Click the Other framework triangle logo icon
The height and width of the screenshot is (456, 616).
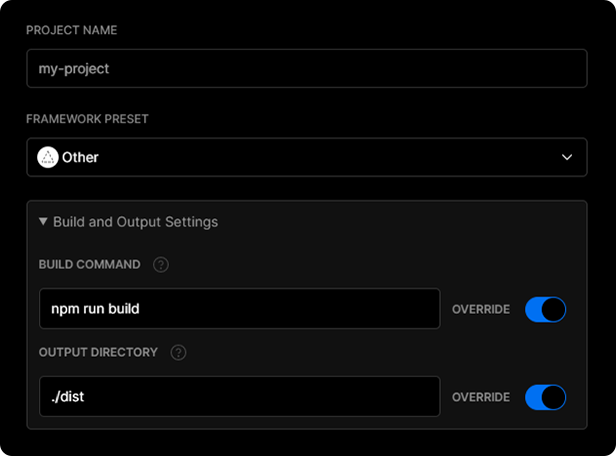[x=48, y=157]
